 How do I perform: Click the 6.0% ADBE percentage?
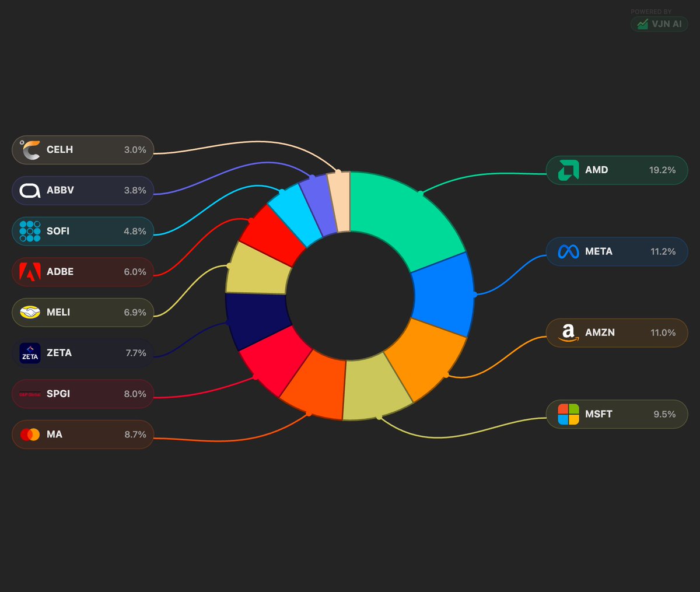135,272
